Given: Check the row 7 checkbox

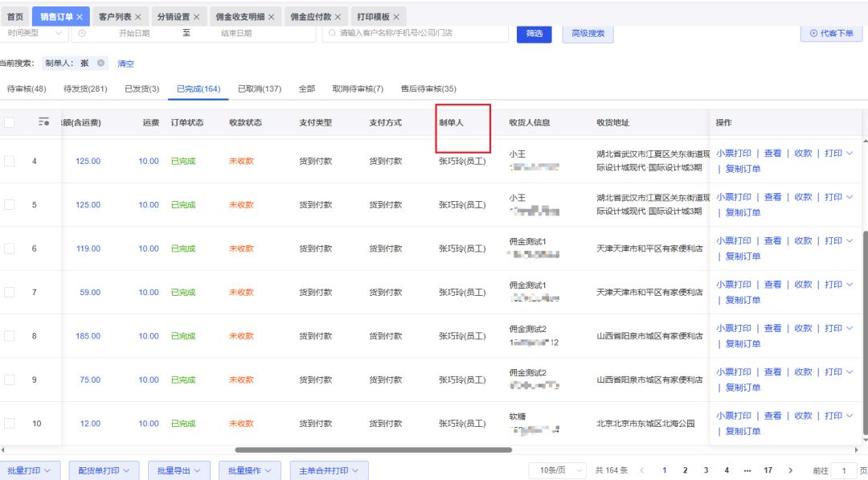Looking at the screenshot, I should tap(10, 293).
